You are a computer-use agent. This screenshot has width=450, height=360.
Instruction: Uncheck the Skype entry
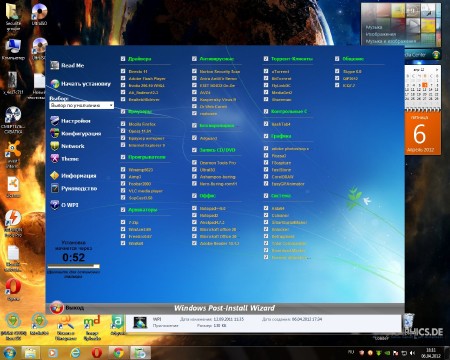pyautogui.click(x=337, y=71)
